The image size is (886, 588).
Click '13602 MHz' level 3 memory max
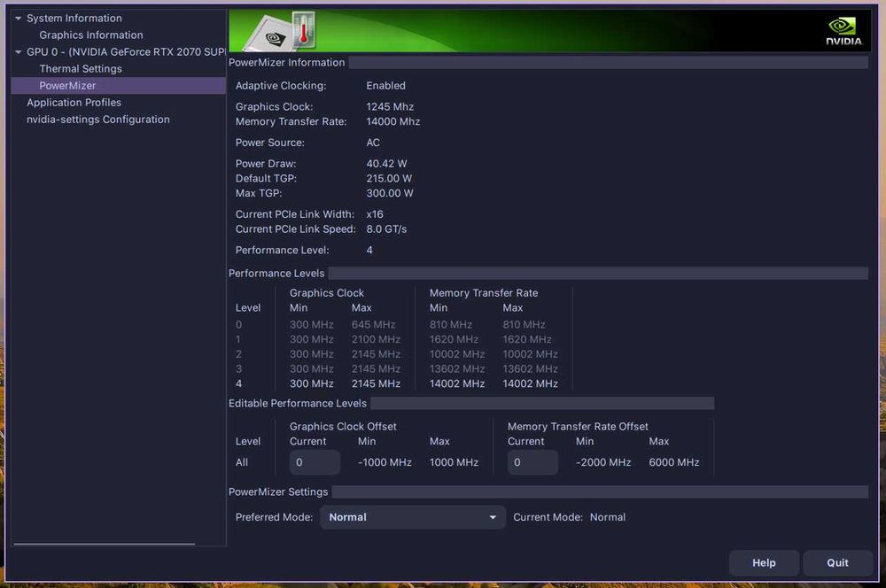(x=531, y=369)
